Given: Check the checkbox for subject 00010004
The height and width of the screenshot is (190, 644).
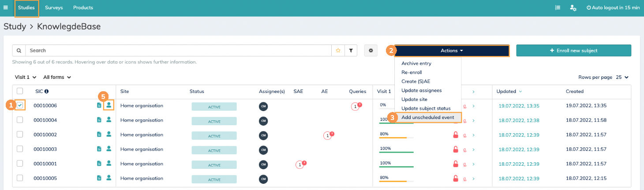Looking at the screenshot, I should 20,120.
